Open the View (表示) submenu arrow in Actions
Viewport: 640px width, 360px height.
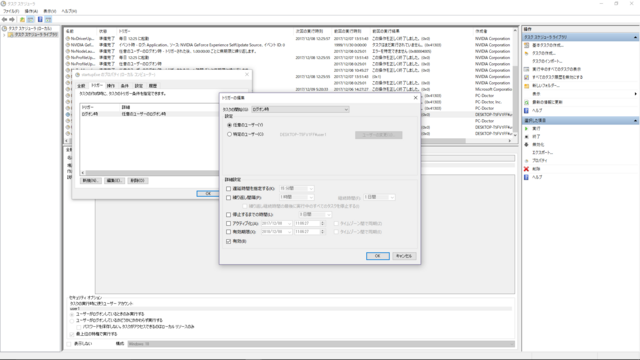click(636, 94)
